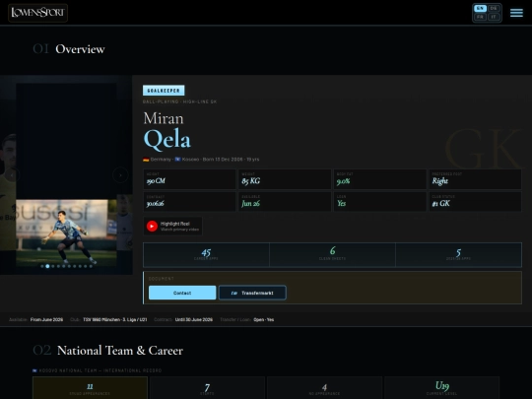
Task: Select the 30.06.26 contract card
Action: [x=189, y=202]
